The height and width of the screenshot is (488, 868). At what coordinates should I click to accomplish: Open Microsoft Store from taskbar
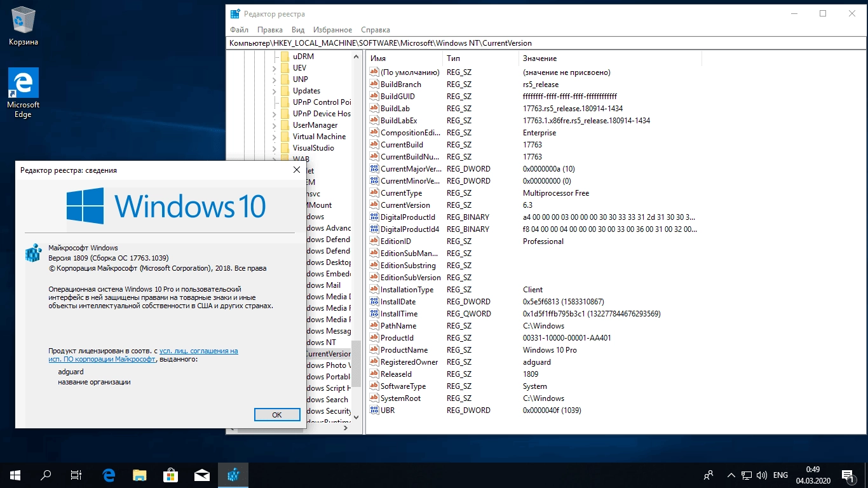pyautogui.click(x=170, y=475)
